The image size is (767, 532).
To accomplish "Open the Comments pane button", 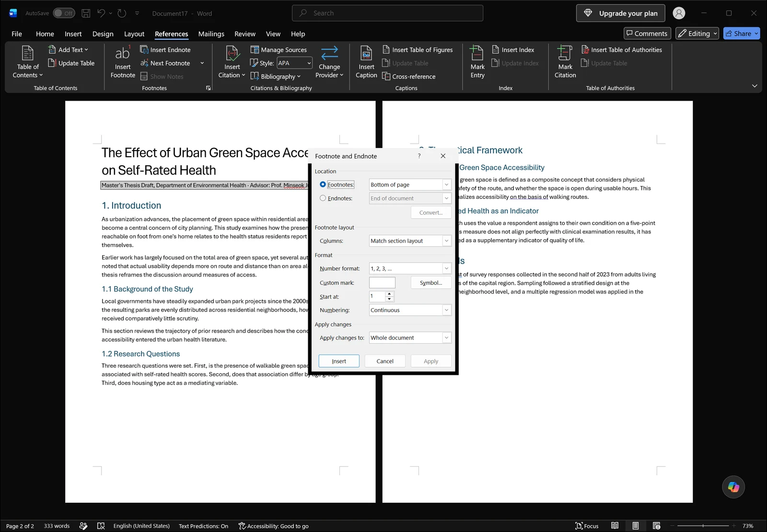I will [x=647, y=33].
